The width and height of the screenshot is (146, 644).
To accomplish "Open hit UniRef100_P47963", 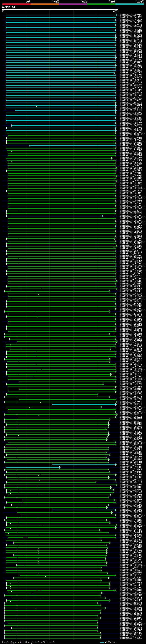I will (131, 203).
